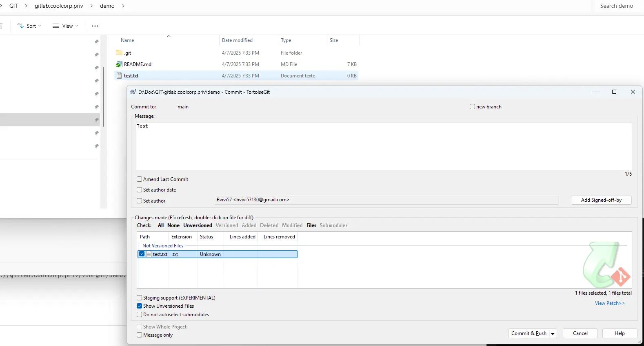Open the three-dots more options menu
Screen dimensions: 644x346
click(x=95, y=26)
